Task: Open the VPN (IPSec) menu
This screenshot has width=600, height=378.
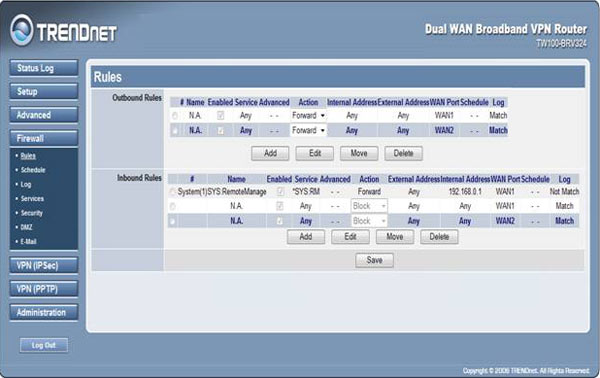Action: tap(44, 265)
